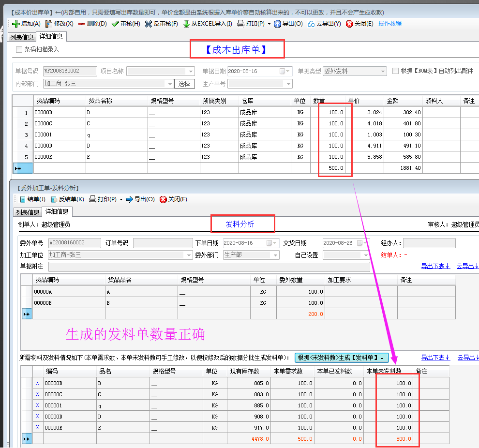The image size is (479, 448).
Task: Click the 选择 button beside 内部部门
Action: pyautogui.click(x=184, y=84)
